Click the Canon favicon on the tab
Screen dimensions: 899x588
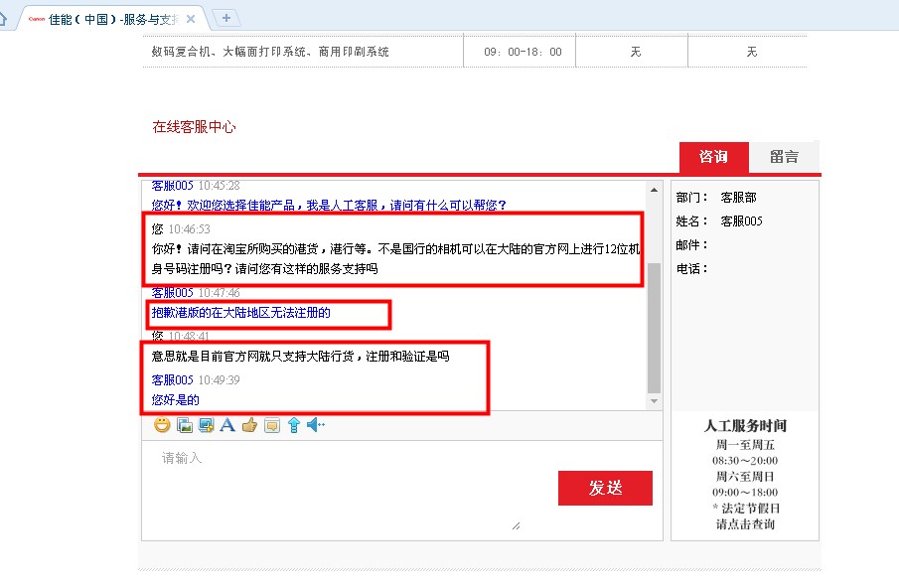click(x=37, y=19)
